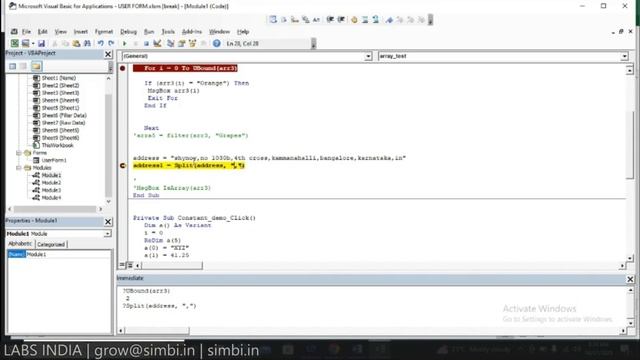Close the Project - VBAProject panel

pyautogui.click(x=108, y=54)
